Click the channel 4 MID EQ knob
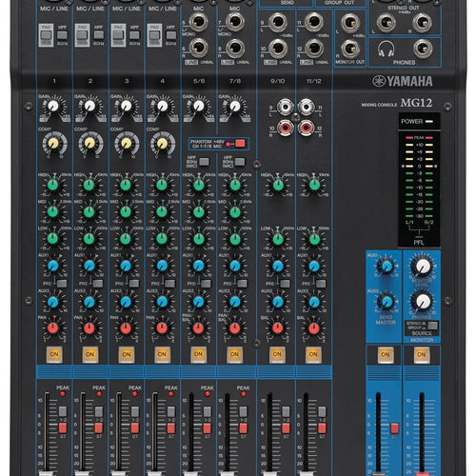 (x=162, y=211)
